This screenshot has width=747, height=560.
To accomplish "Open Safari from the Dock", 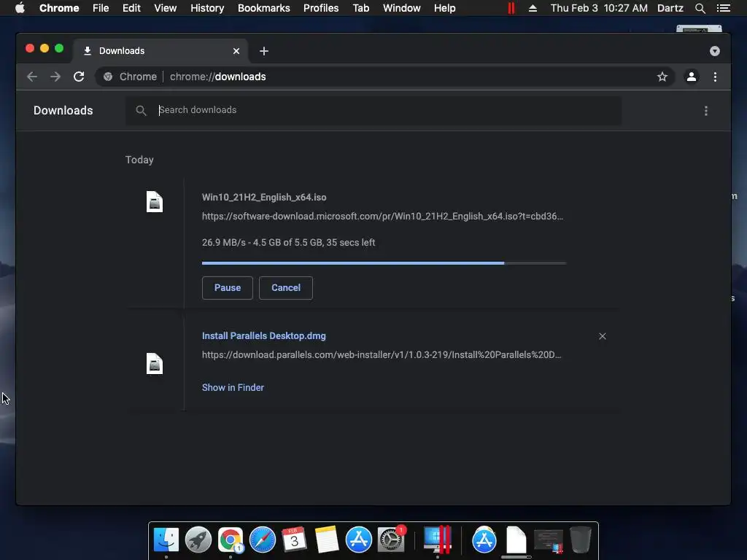I will (263, 540).
